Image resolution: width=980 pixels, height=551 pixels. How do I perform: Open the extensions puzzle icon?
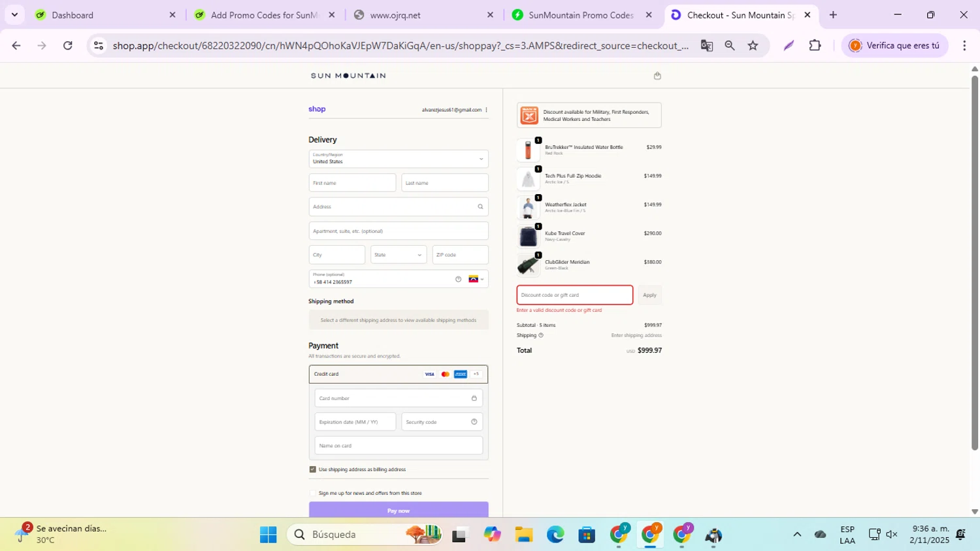(815, 45)
